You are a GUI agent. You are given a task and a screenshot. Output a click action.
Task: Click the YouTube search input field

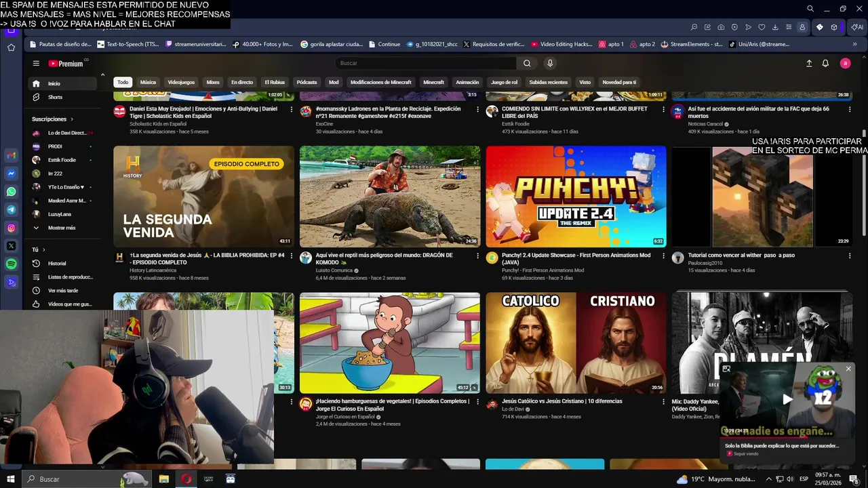[x=426, y=63]
